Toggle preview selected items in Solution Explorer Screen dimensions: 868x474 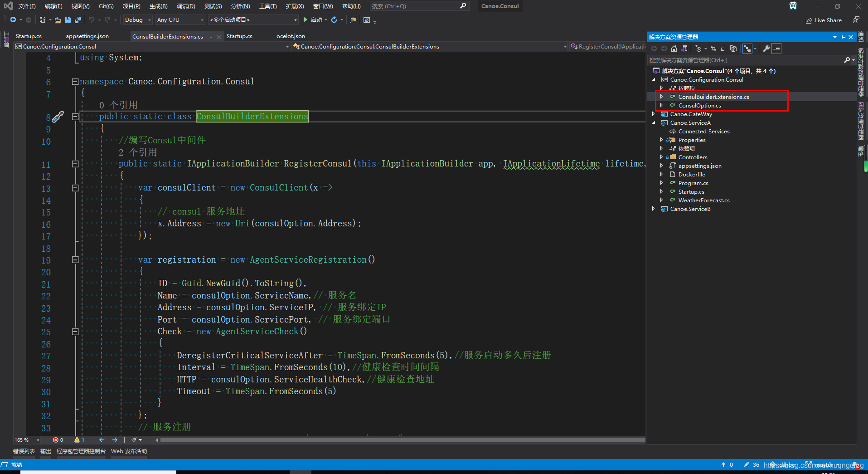(x=776, y=49)
